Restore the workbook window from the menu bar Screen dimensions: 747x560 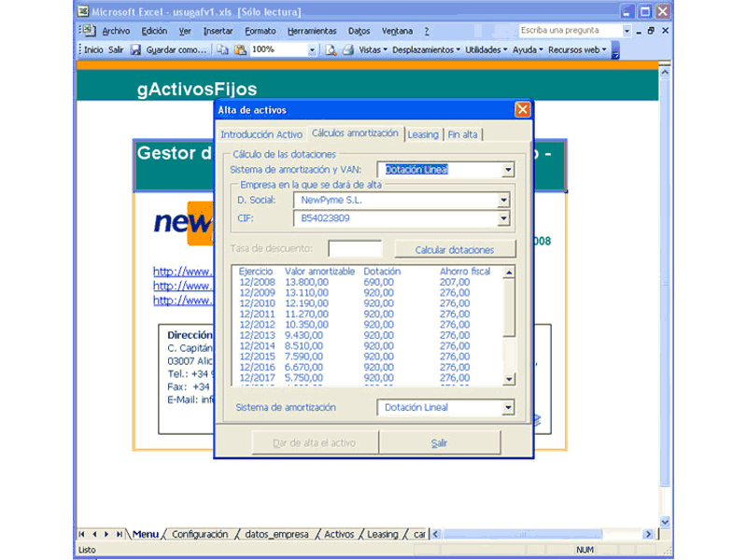point(651,31)
